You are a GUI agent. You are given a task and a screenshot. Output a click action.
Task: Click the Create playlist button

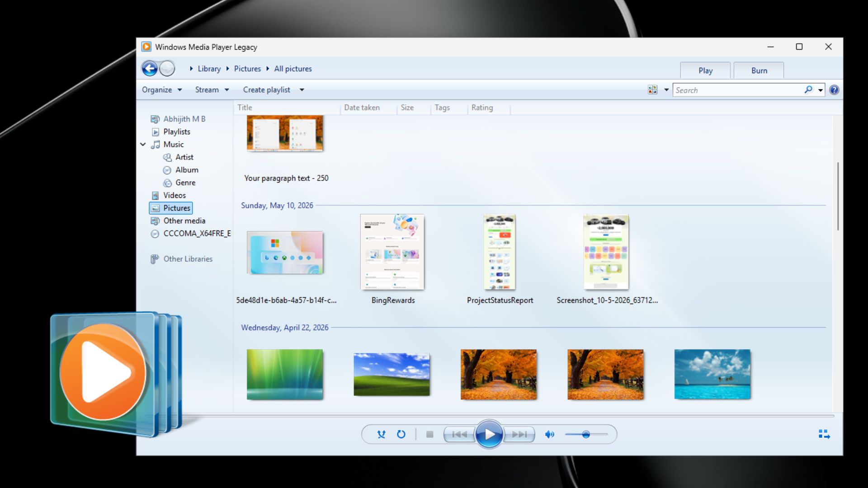coord(267,90)
